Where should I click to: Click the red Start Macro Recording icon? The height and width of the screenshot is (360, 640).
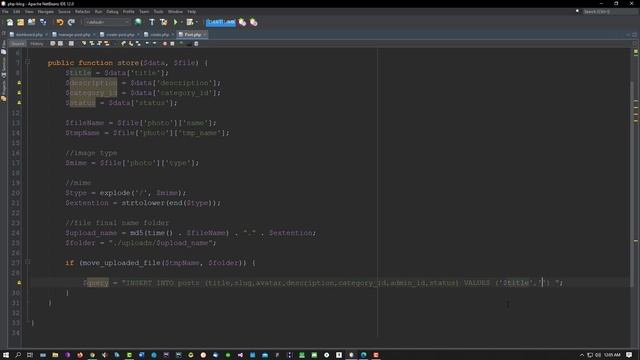tap(165, 44)
